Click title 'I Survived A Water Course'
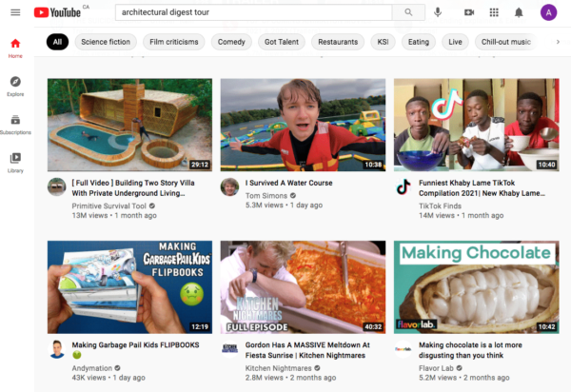This screenshot has height=392, width=571. point(288,183)
